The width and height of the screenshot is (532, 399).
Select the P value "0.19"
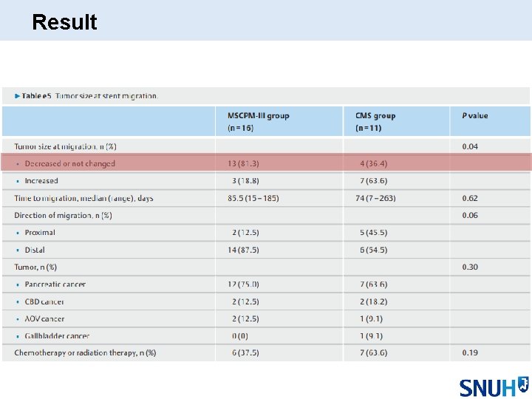coord(470,353)
